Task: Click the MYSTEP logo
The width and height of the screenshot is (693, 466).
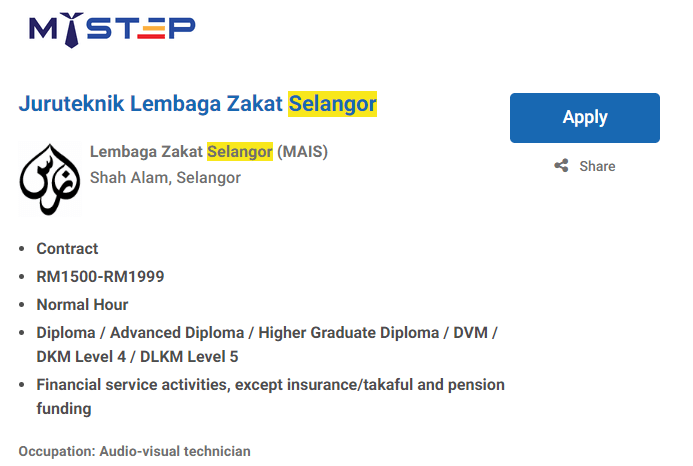Action: click(x=112, y=30)
